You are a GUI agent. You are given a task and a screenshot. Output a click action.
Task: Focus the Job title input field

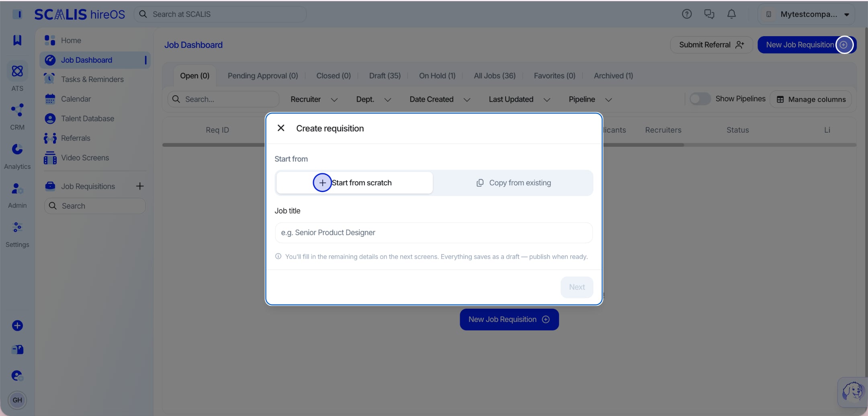click(434, 233)
